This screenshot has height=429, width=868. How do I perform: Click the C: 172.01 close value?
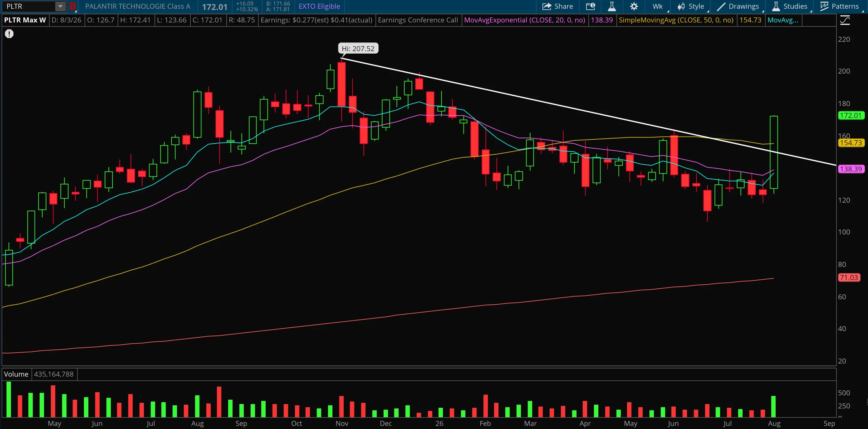tap(208, 20)
